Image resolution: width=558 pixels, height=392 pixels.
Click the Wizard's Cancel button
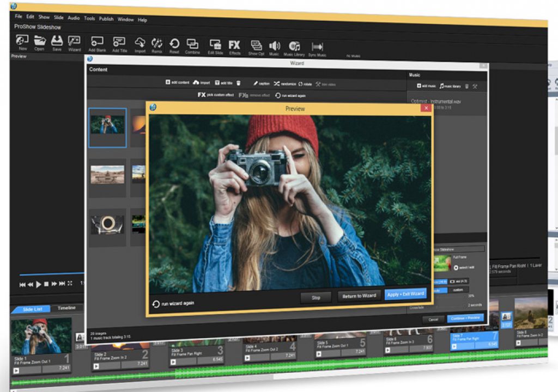click(433, 320)
